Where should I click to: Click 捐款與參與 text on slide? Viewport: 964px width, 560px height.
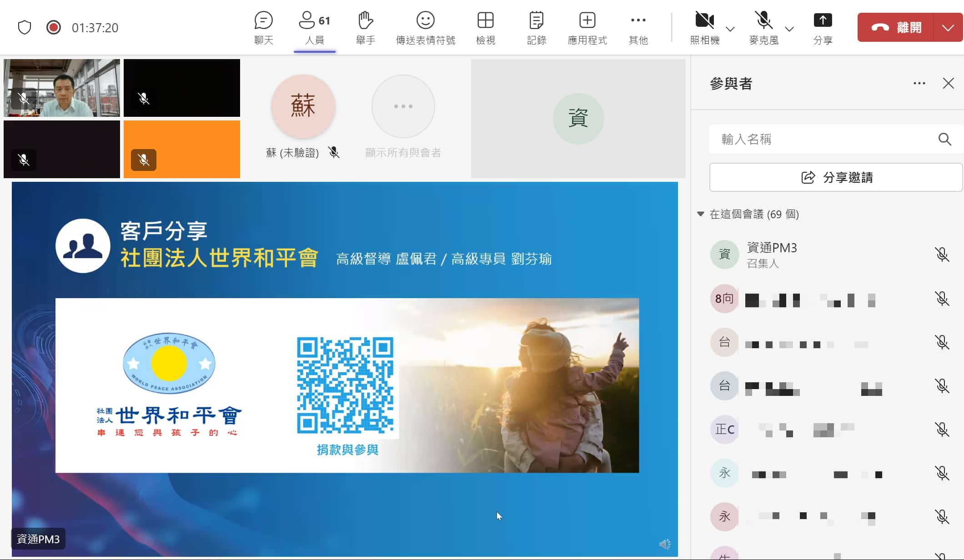(x=347, y=450)
